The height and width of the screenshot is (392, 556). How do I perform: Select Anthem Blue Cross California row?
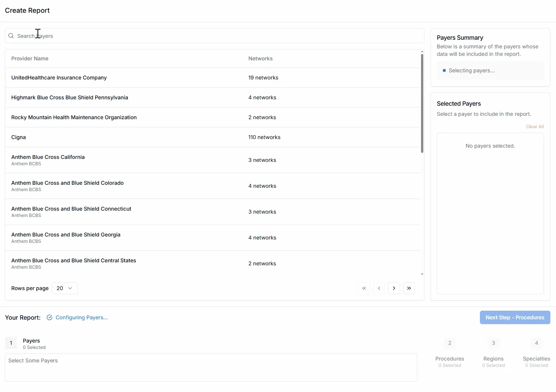[x=213, y=160]
